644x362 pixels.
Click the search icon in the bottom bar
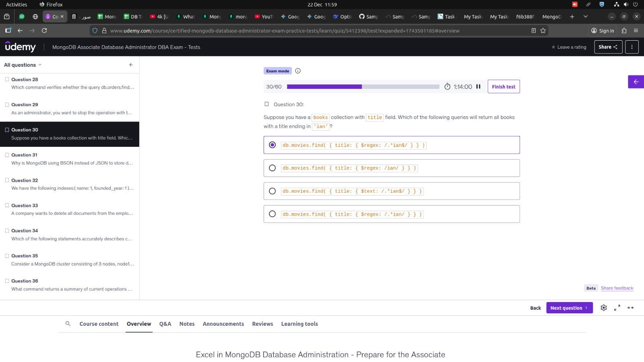[x=68, y=324]
